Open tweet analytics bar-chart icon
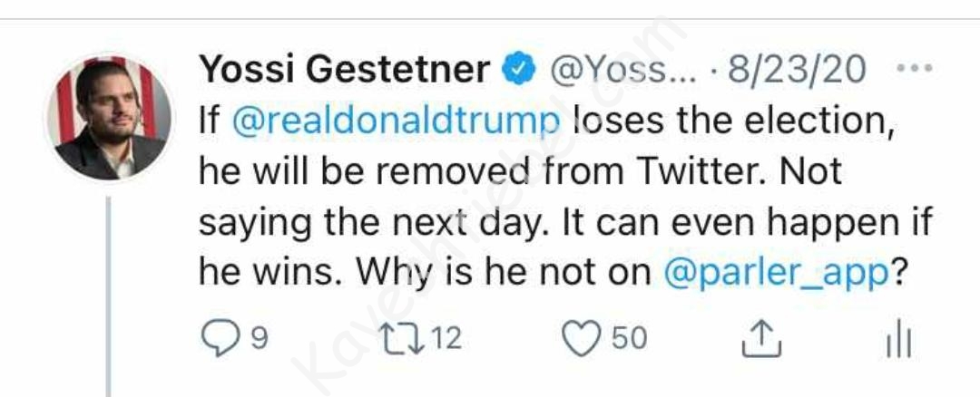The height and width of the screenshot is (397, 980). pyautogui.click(x=897, y=343)
